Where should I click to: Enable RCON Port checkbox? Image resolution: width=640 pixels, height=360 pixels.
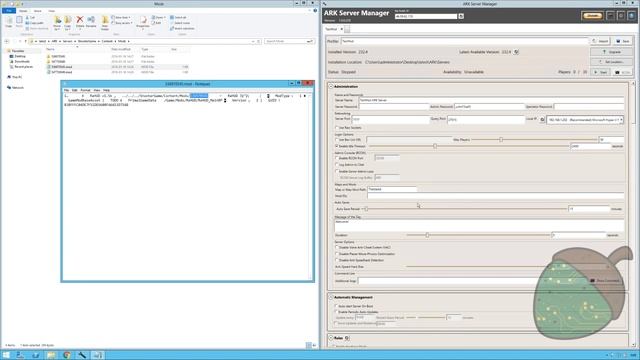(x=337, y=158)
